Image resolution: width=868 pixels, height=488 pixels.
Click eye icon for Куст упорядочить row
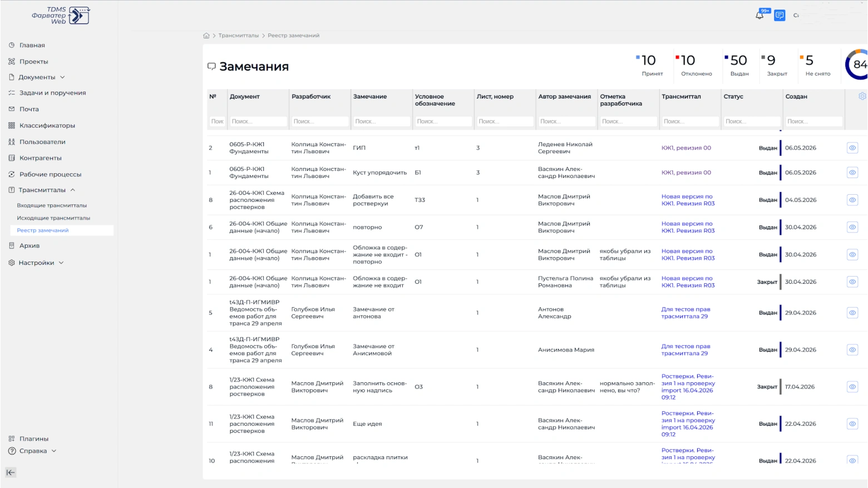852,172
